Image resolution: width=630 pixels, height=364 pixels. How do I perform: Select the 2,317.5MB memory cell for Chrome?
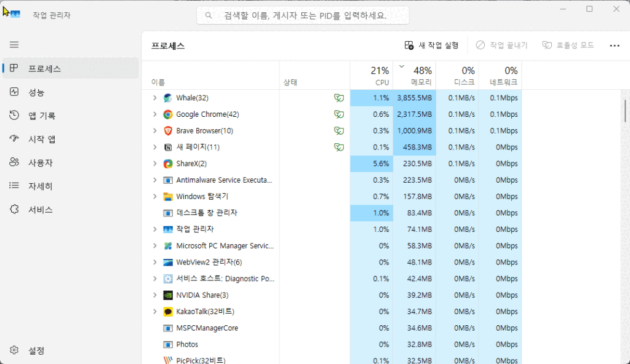pyautogui.click(x=415, y=114)
